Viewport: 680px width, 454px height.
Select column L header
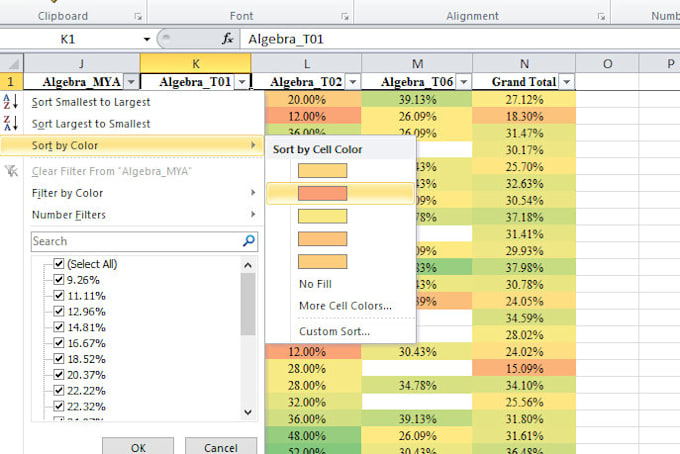[306, 64]
